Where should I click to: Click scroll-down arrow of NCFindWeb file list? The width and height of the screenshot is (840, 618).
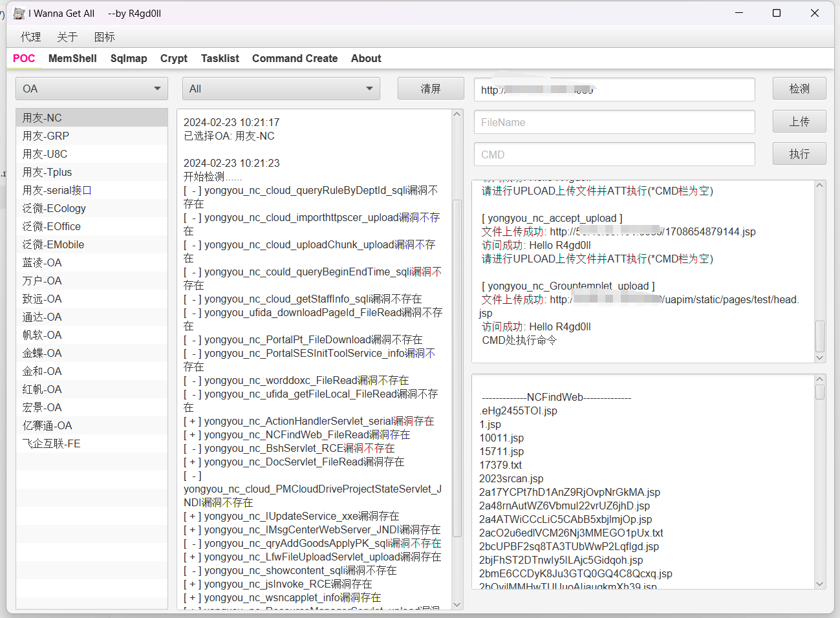820,584
